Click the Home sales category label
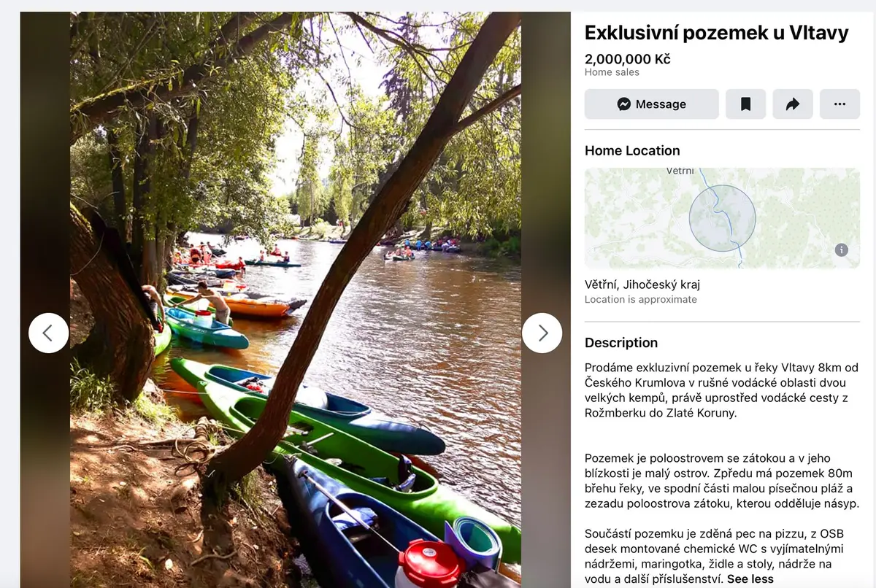 point(612,72)
